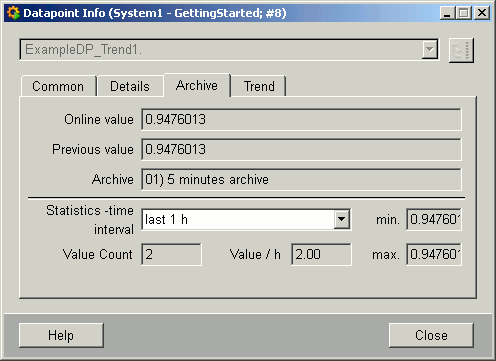Screen dimensions: 496x361
Task: Switch to the Details tab
Action: click(x=130, y=86)
